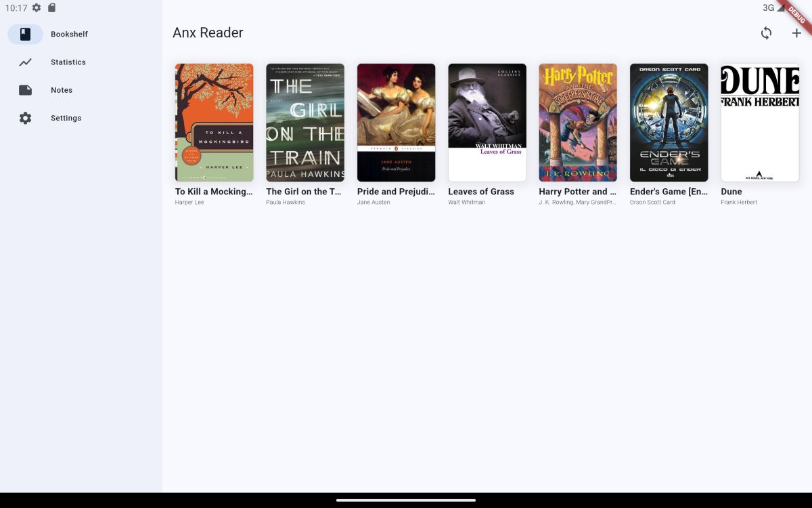Image resolution: width=812 pixels, height=508 pixels.
Task: Open the Settings section label
Action: (66, 118)
